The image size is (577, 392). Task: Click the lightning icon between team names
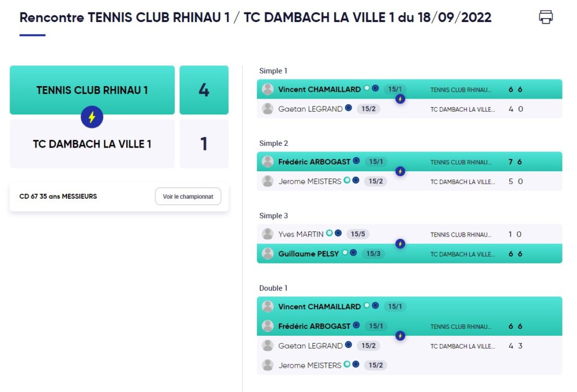tap(92, 117)
